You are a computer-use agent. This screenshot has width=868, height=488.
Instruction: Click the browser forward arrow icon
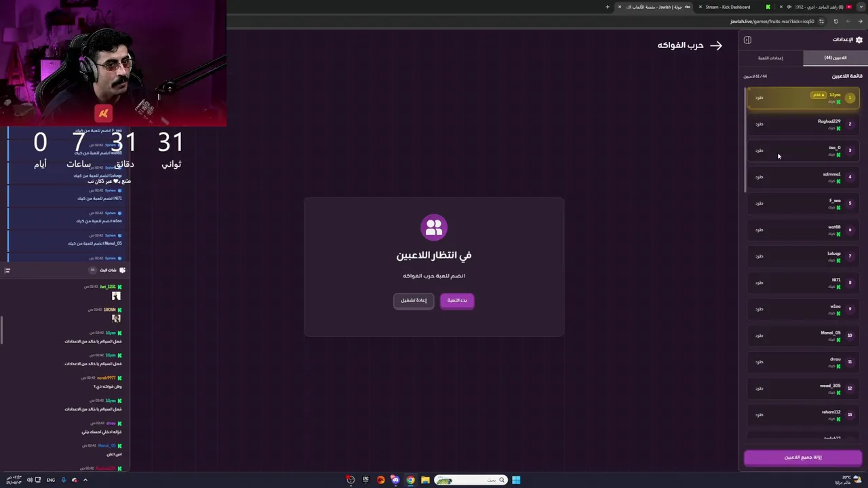coord(848,21)
